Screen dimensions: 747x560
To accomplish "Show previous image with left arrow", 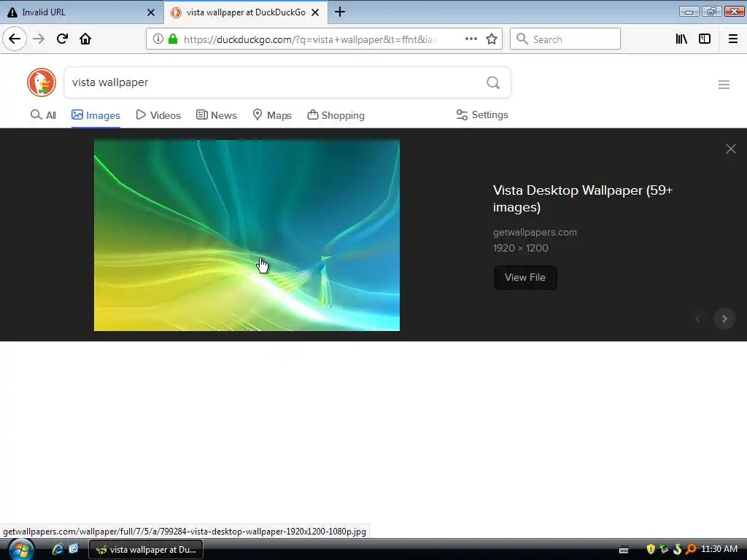I will (x=698, y=319).
